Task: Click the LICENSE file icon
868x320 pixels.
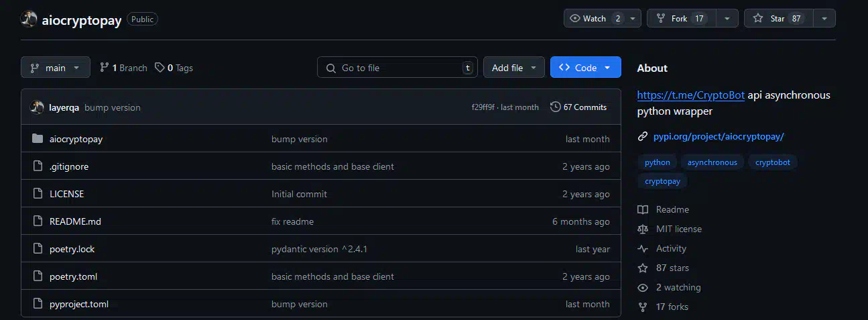Action: (38, 194)
